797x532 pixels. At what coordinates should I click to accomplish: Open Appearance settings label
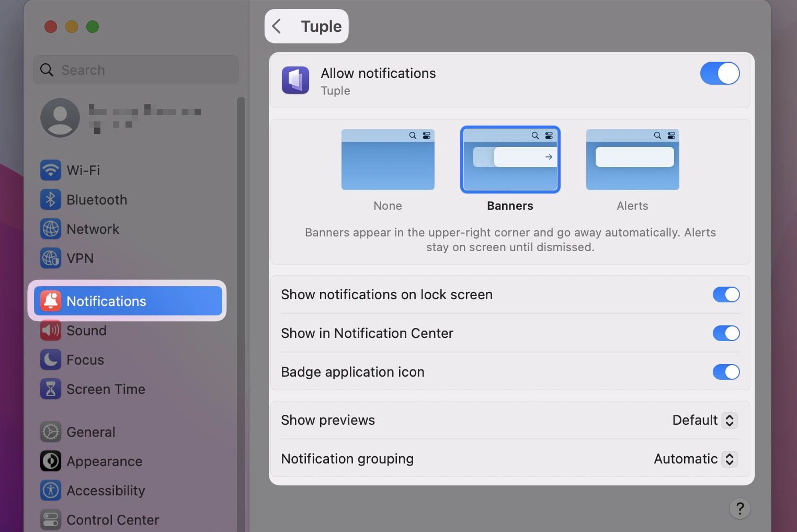coord(105,461)
